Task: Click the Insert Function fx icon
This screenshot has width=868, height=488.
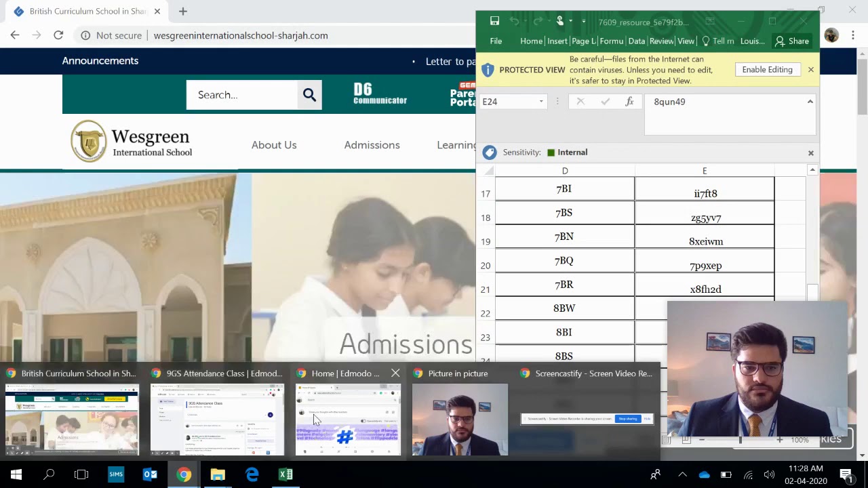Action: 629,102
